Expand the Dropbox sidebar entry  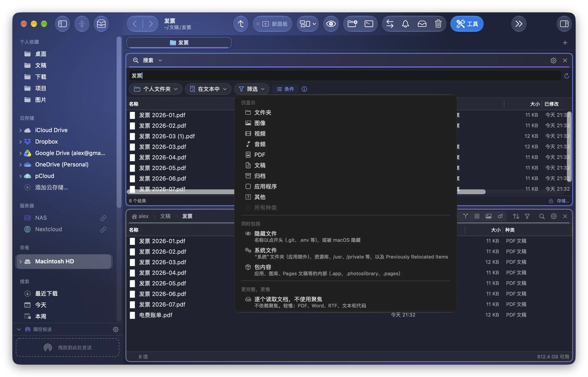pyautogui.click(x=20, y=142)
